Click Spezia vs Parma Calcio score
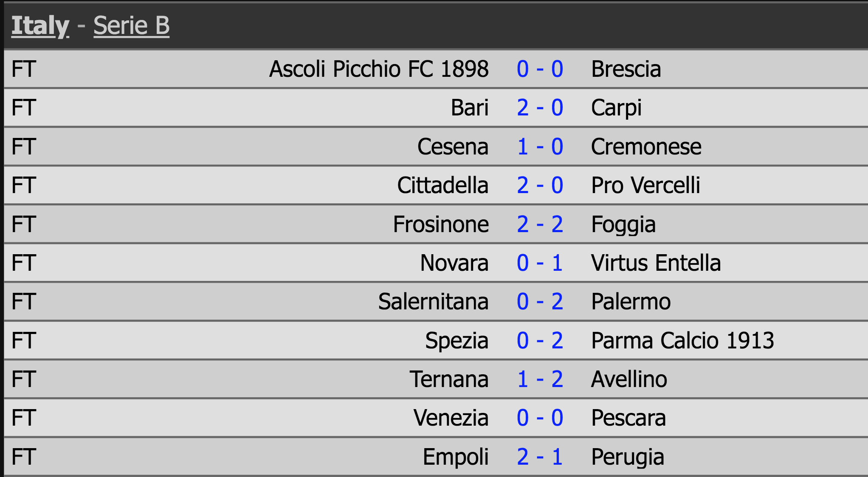Screen dimensions: 868x477 pyautogui.click(x=540, y=341)
